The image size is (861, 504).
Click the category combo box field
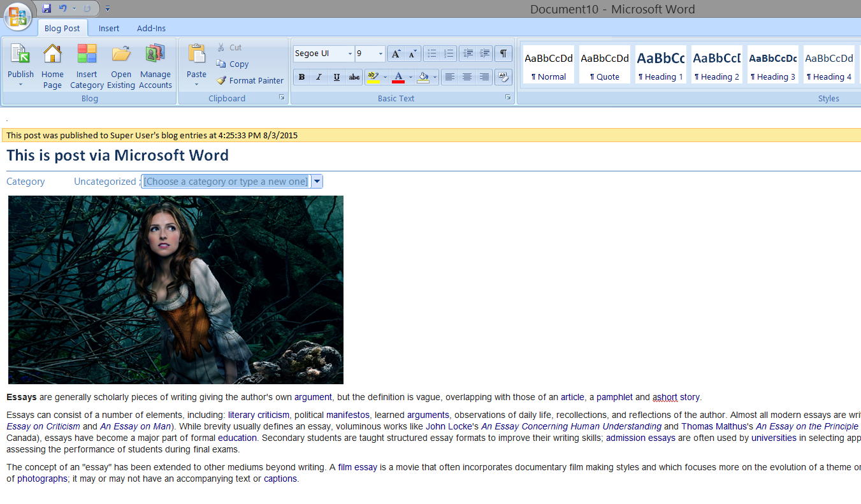(x=226, y=182)
